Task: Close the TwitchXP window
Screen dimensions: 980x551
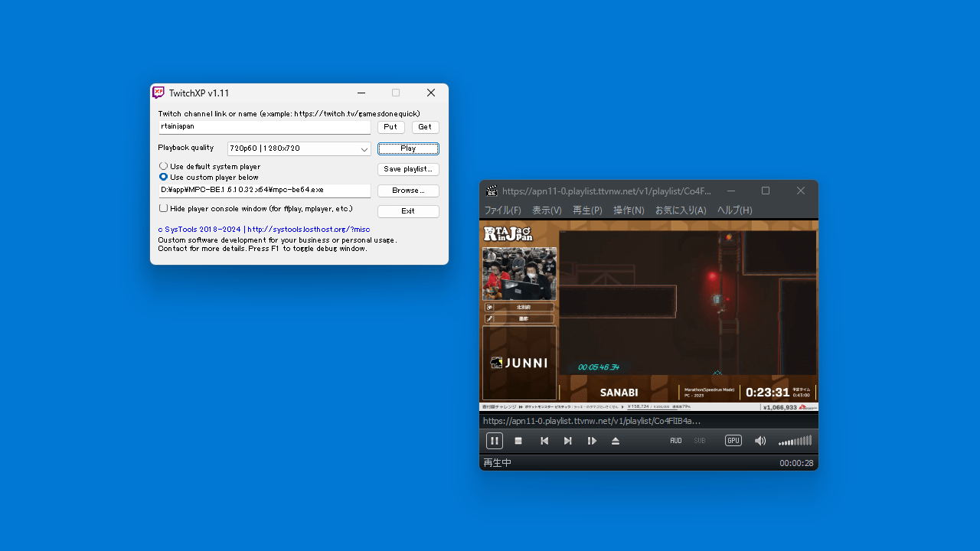Action: (431, 93)
